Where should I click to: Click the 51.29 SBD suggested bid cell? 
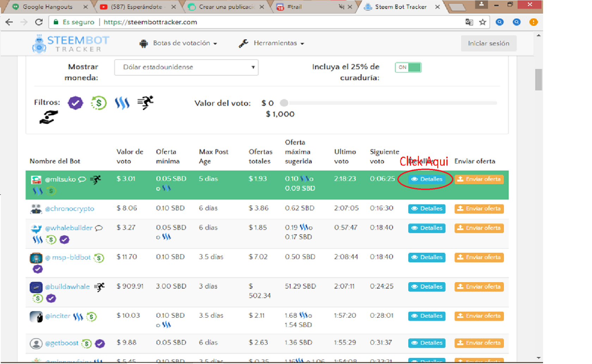pyautogui.click(x=300, y=286)
